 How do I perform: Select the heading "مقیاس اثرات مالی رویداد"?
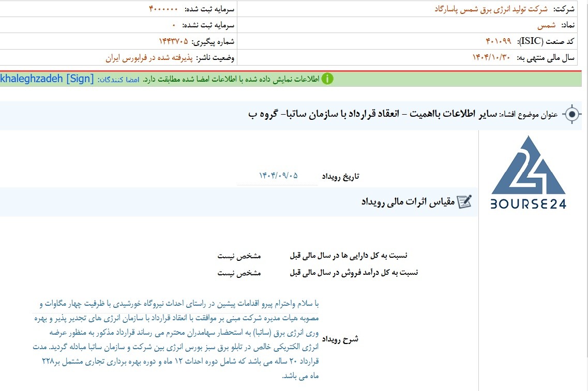click(408, 202)
